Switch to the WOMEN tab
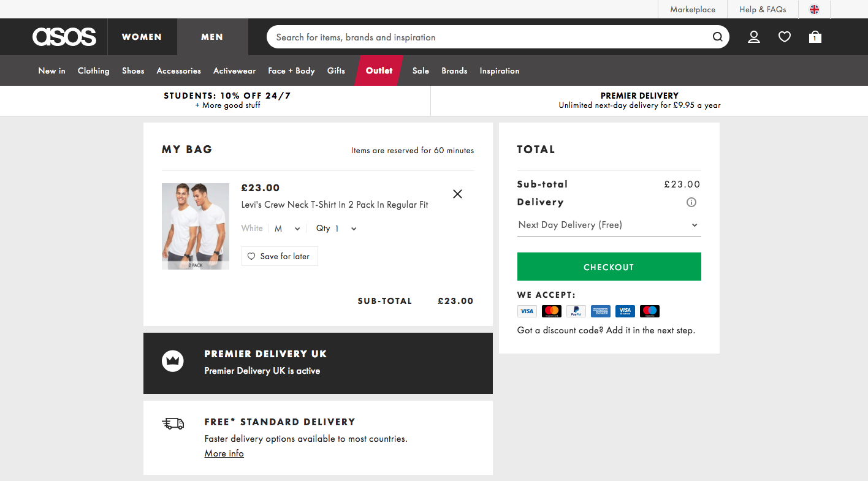This screenshot has width=868, height=481. tap(142, 37)
